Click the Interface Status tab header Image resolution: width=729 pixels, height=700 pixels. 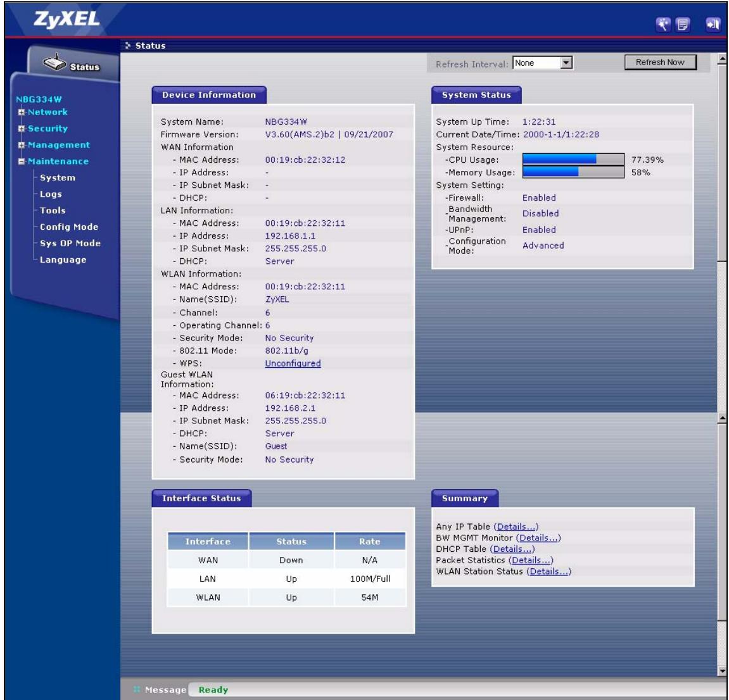tap(202, 498)
